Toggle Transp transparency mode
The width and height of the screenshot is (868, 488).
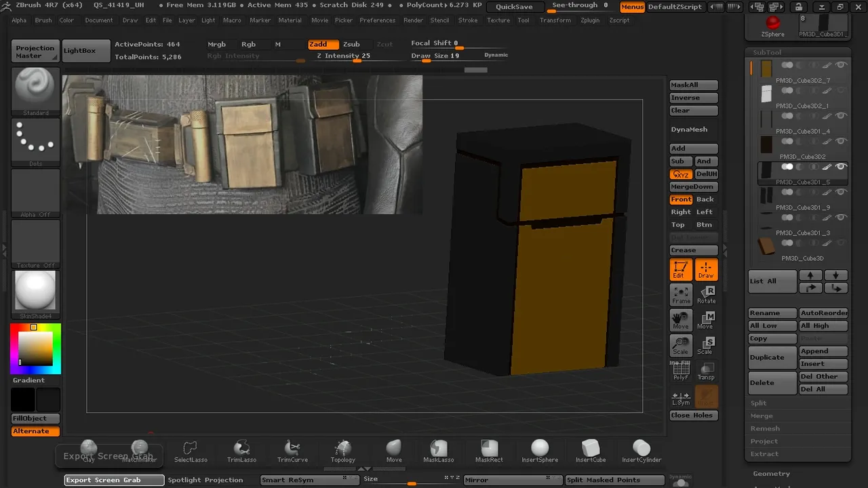[x=706, y=371]
